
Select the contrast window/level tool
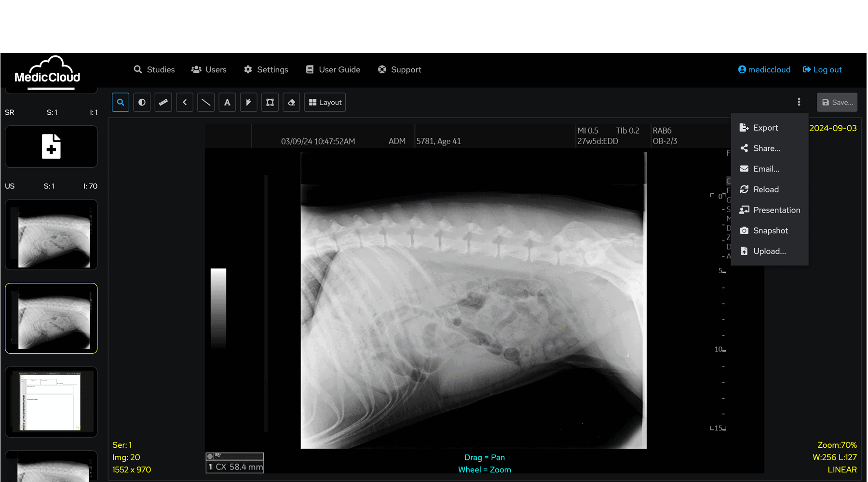142,102
